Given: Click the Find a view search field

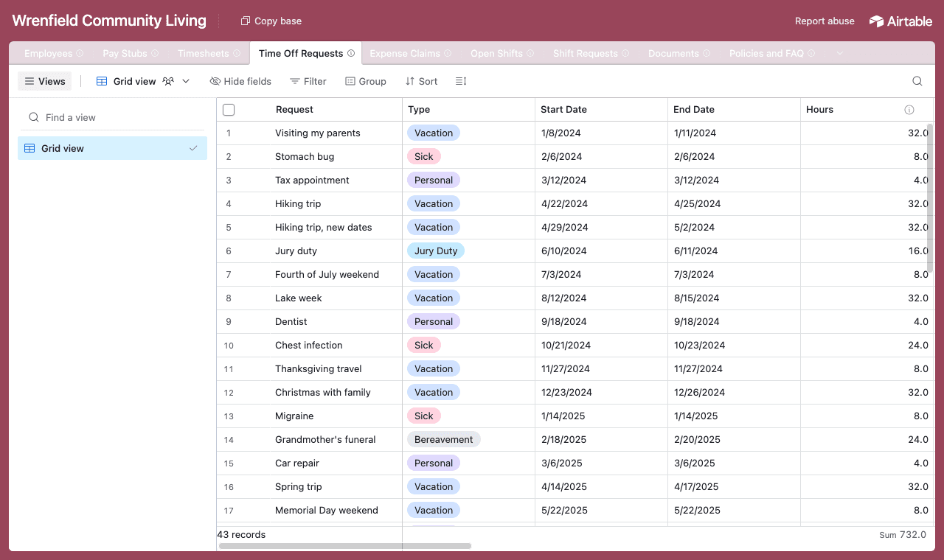Looking at the screenshot, I should point(112,117).
